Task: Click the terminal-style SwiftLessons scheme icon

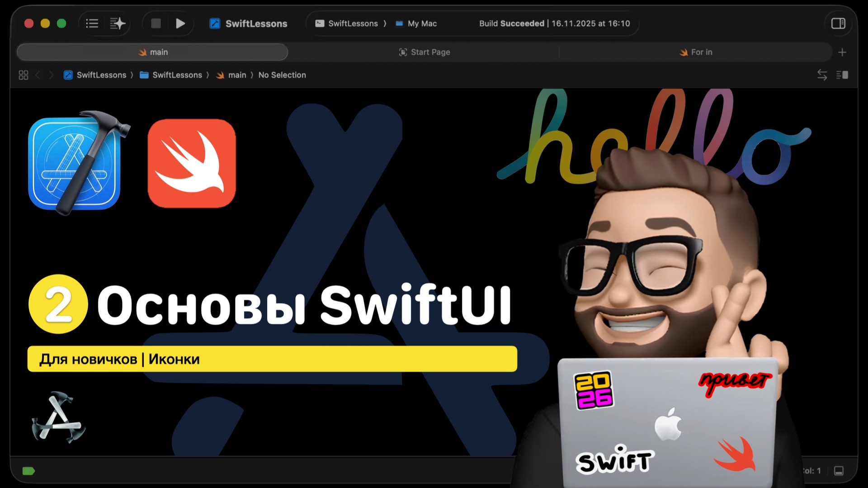Action: [x=320, y=23]
